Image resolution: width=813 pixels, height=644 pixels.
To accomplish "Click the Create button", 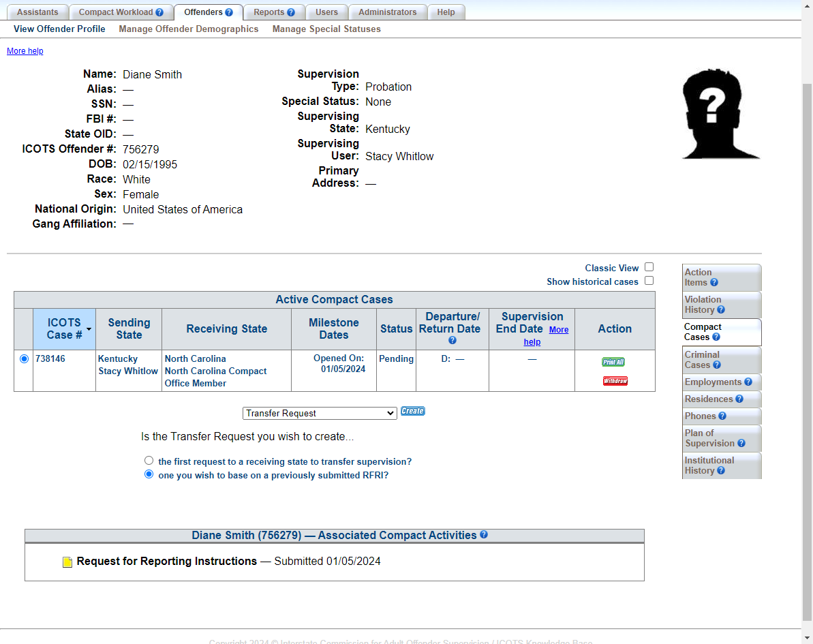I will 413,411.
